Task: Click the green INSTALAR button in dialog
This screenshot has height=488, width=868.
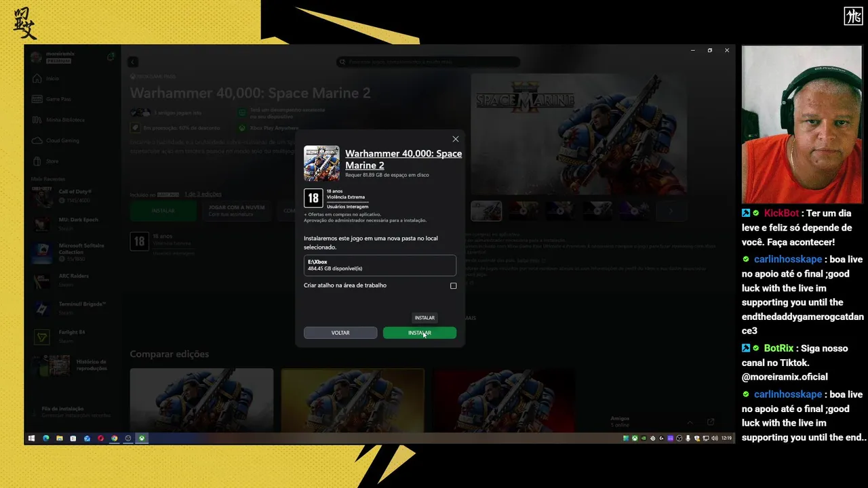Action: 420,333
